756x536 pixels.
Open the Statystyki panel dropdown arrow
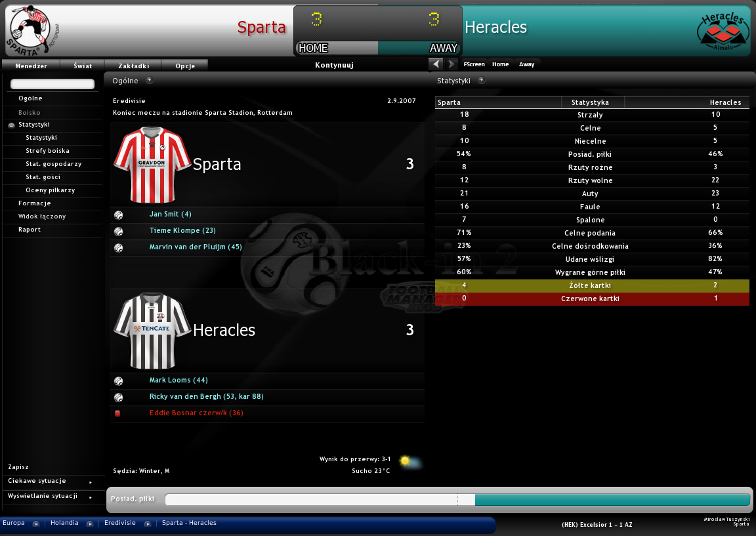pyautogui.click(x=481, y=81)
